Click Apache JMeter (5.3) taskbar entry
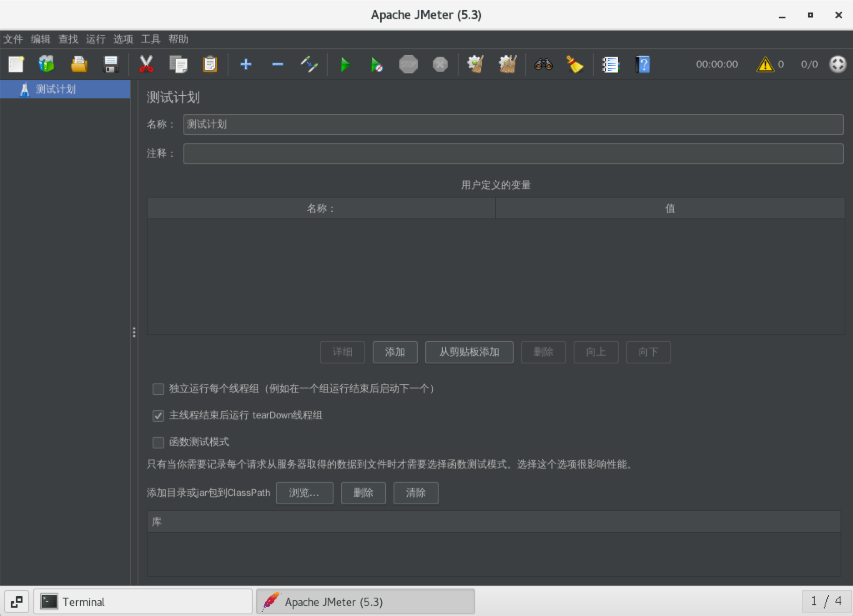 click(x=366, y=602)
